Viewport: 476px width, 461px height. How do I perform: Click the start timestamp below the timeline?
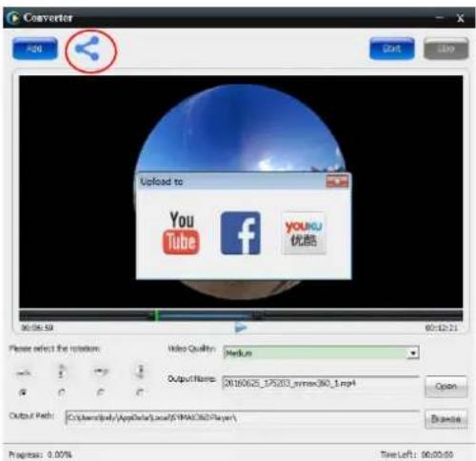[x=37, y=328]
